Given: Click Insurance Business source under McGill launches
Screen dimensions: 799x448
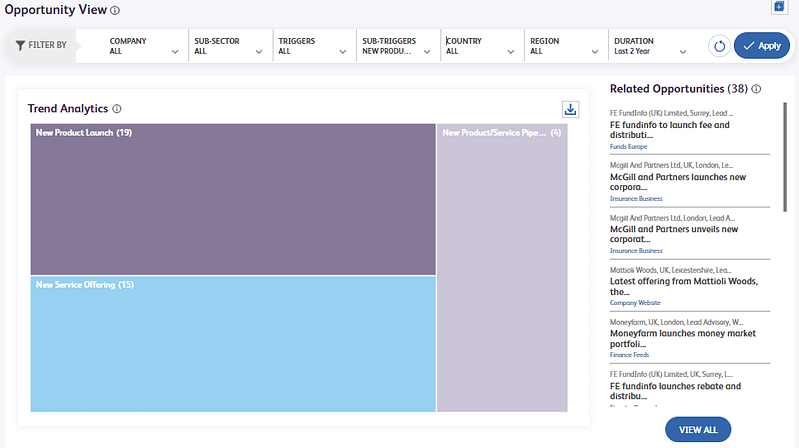Looking at the screenshot, I should [x=636, y=199].
